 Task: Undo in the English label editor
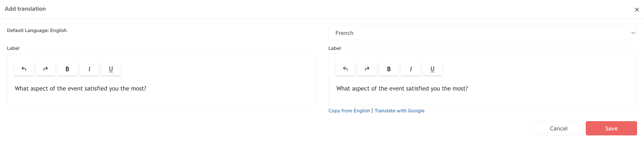24,69
